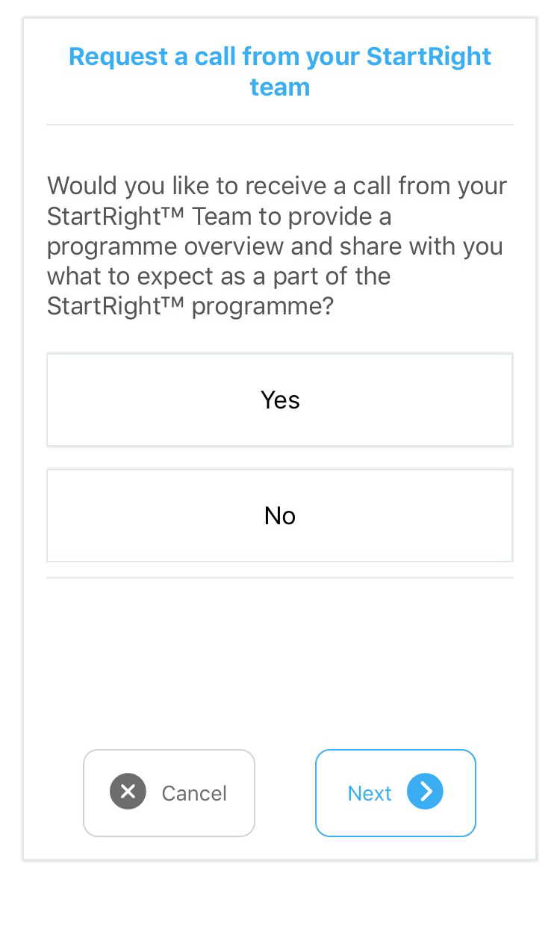
Task: Select the No answer option
Action: pyautogui.click(x=280, y=515)
